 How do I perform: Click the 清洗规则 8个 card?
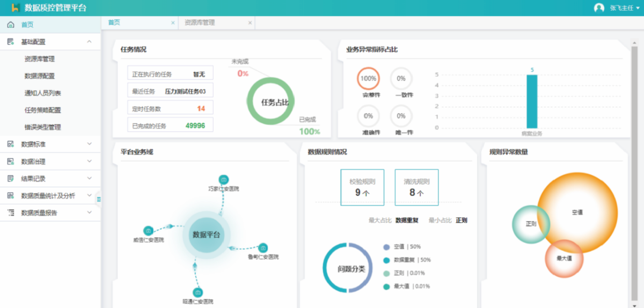tap(416, 187)
